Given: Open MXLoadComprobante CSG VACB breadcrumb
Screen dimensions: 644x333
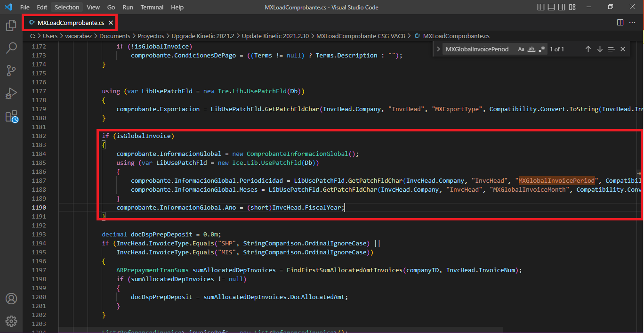Looking at the screenshot, I should point(362,36).
